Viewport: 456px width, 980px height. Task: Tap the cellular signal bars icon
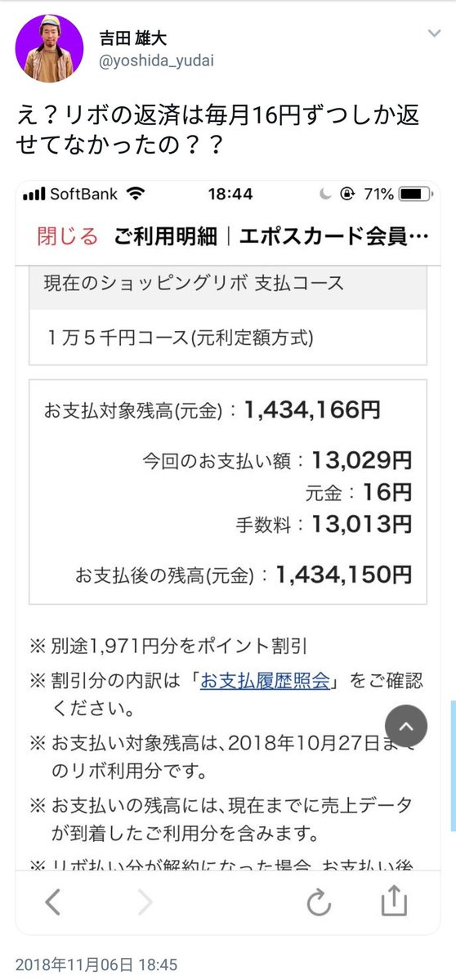tap(35, 195)
